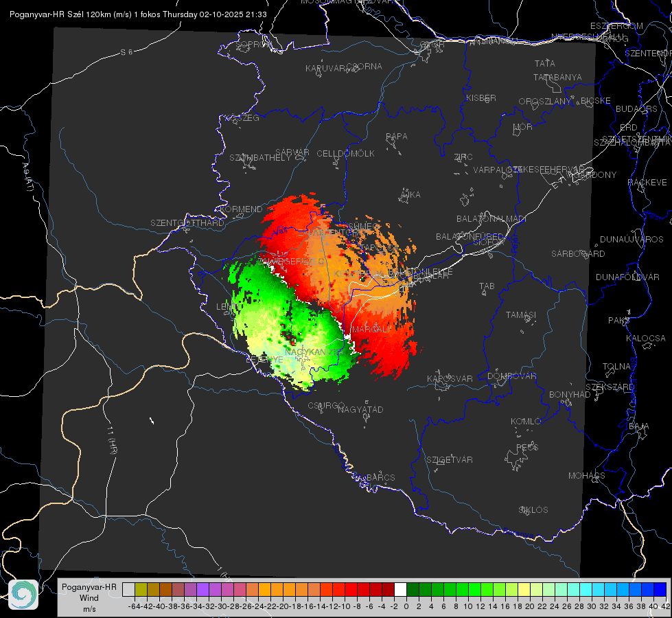Click the TAB town label
This screenshot has width=672, height=618.
tap(487, 286)
